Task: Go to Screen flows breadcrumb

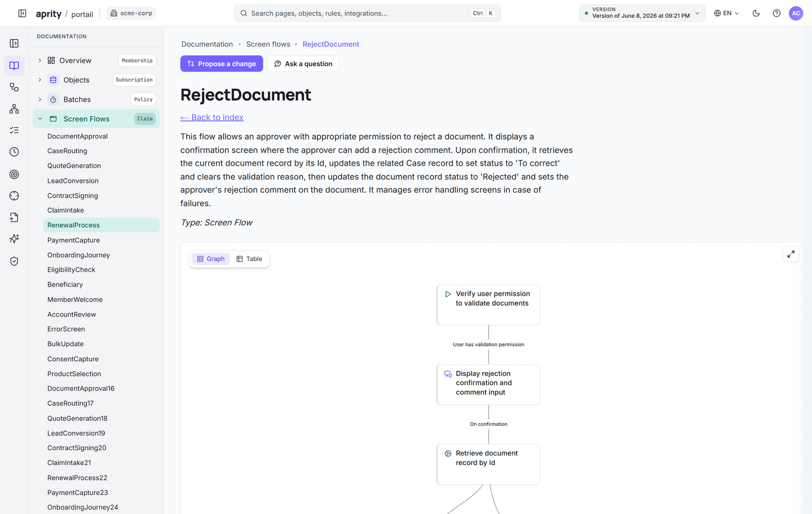Action: coord(268,44)
